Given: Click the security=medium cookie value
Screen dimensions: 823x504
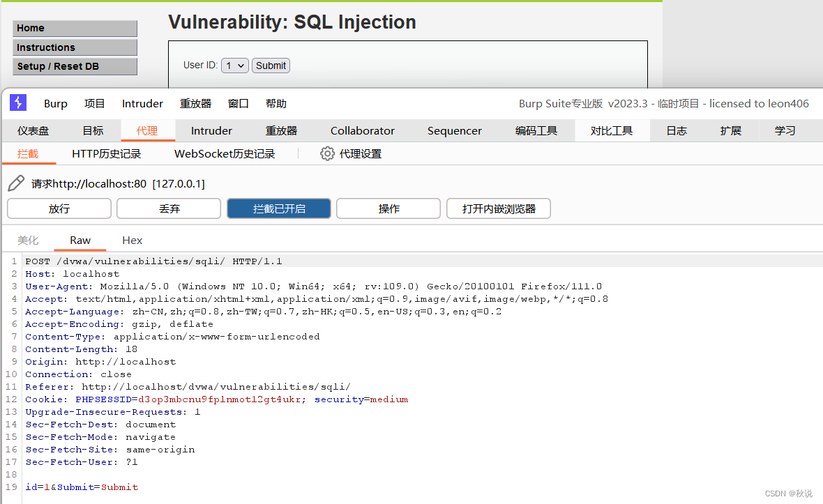Looking at the screenshot, I should click(x=361, y=399).
